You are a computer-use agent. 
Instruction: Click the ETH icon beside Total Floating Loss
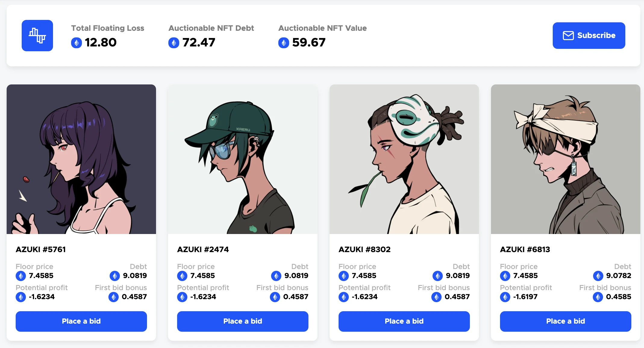point(77,43)
